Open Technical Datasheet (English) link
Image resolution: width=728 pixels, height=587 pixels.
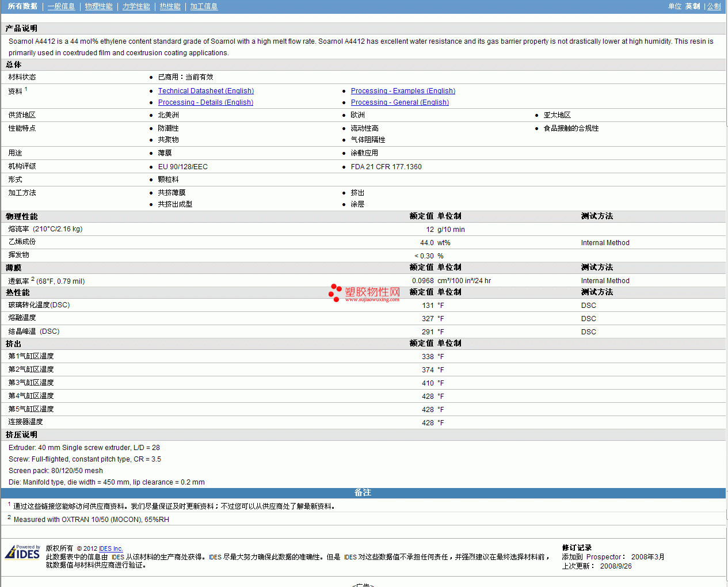pos(205,91)
